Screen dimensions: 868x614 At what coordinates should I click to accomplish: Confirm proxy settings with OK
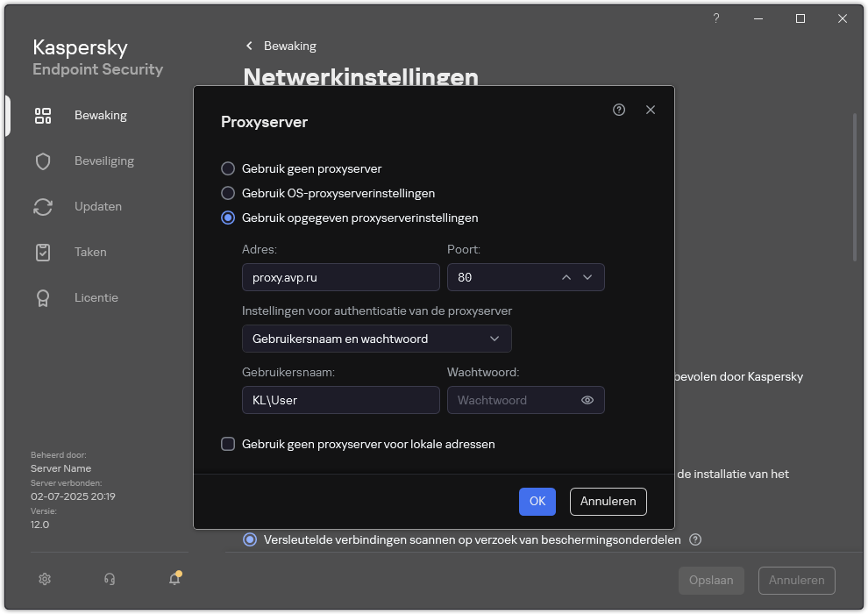(537, 501)
